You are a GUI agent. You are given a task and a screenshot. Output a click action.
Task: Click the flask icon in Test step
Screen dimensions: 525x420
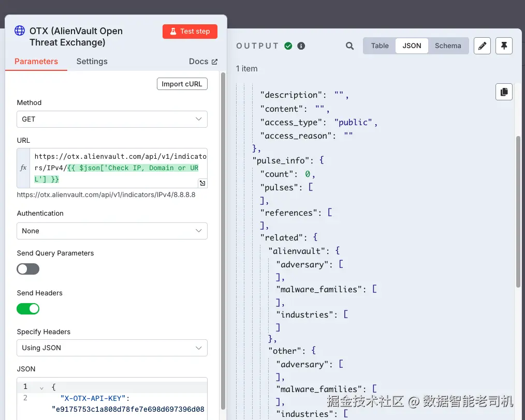173,32
